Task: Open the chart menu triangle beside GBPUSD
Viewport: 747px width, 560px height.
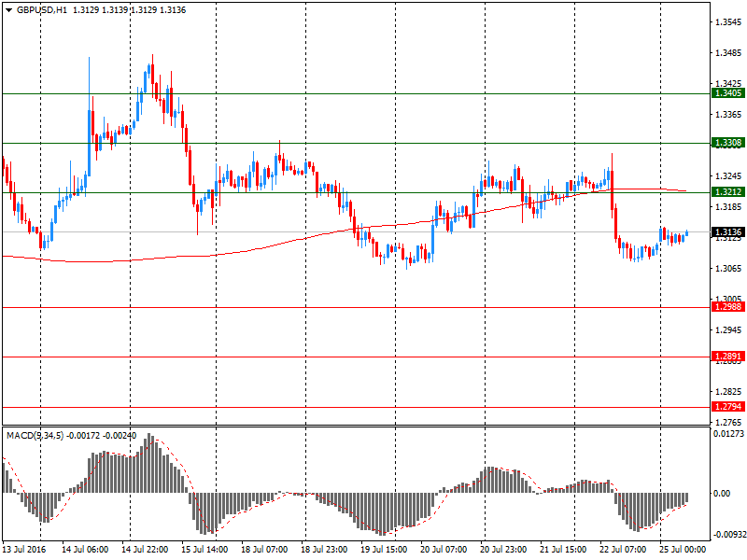Action: [8, 10]
